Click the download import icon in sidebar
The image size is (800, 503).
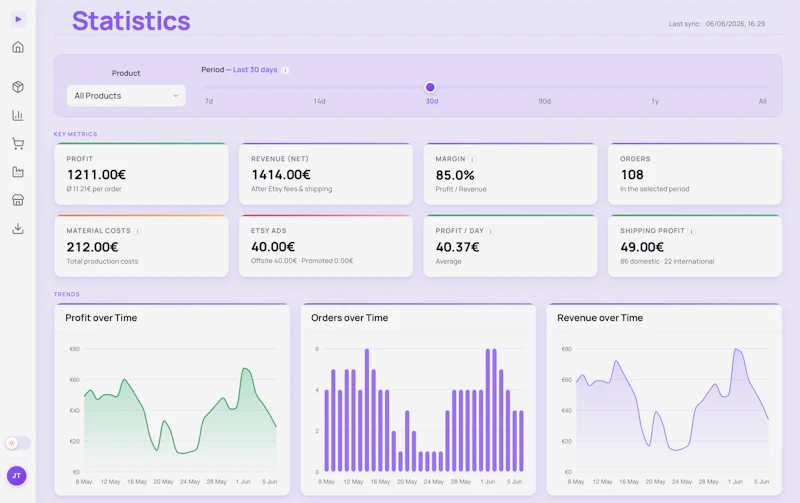pos(18,229)
